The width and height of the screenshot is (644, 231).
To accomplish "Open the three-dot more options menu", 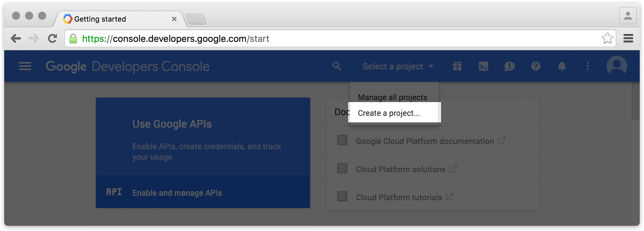I will [x=587, y=66].
